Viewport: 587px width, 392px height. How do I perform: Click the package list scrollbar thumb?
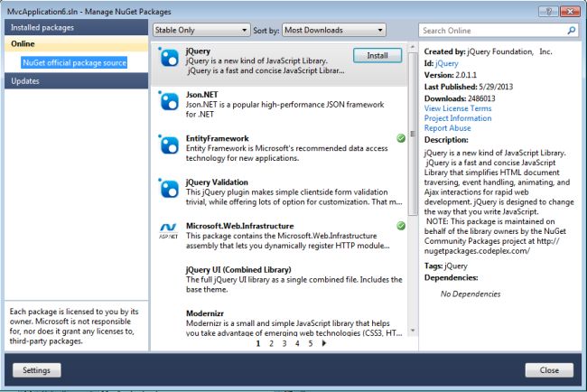click(x=413, y=134)
